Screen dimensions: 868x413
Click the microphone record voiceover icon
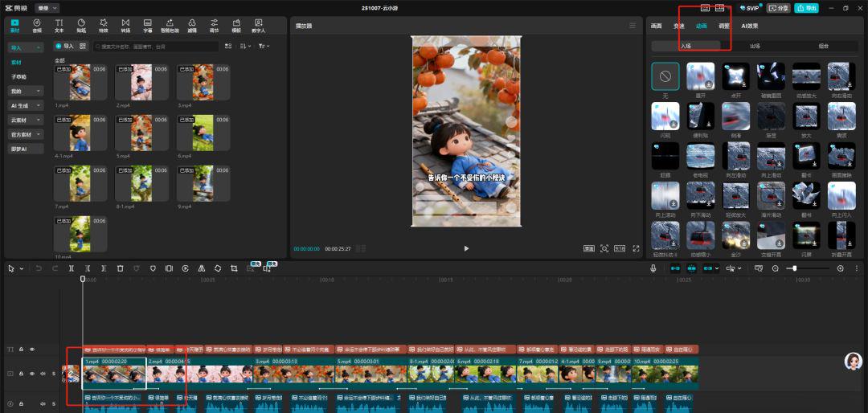pos(653,268)
